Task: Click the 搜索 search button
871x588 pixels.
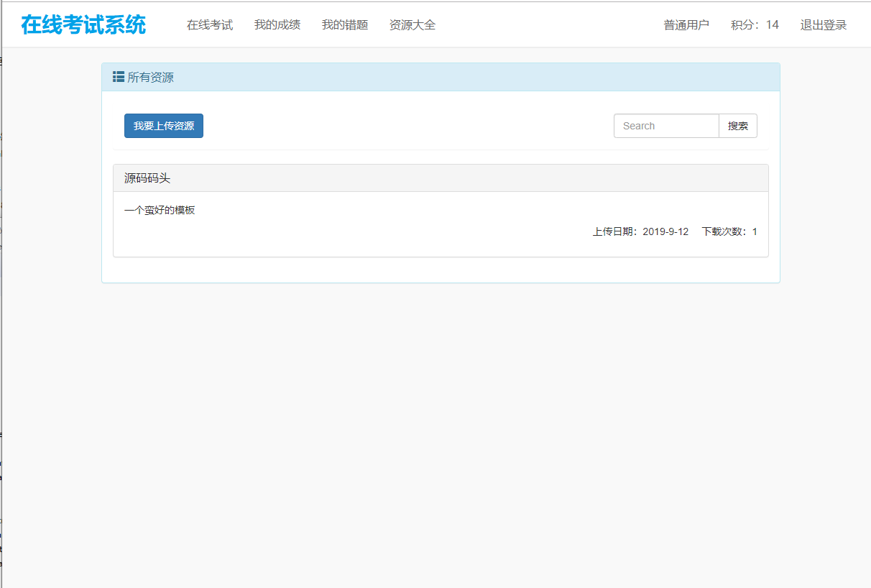Action: [738, 125]
